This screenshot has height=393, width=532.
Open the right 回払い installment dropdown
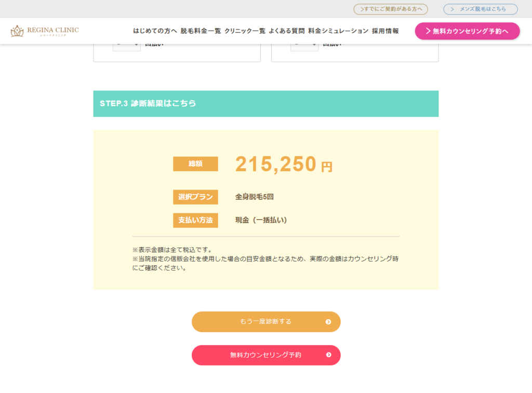(304, 47)
